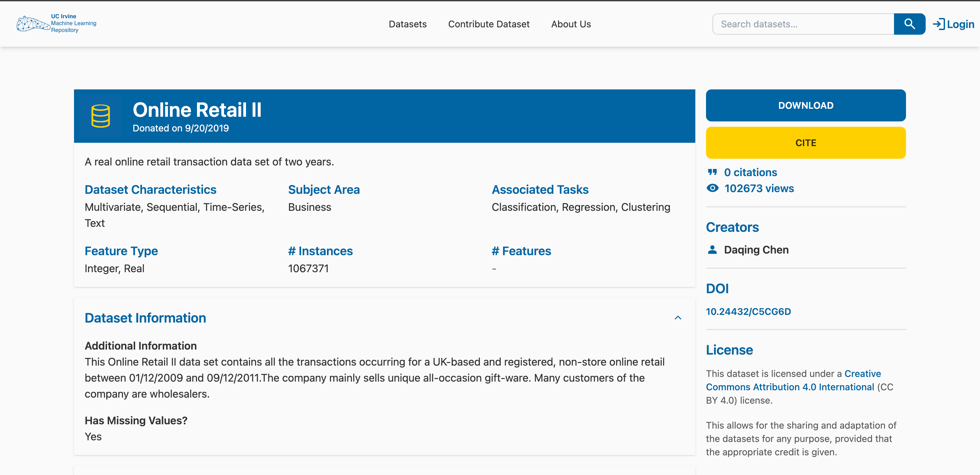Screen dimensions: 980x475
Task: Click the Dataset Information heading
Action: point(145,318)
